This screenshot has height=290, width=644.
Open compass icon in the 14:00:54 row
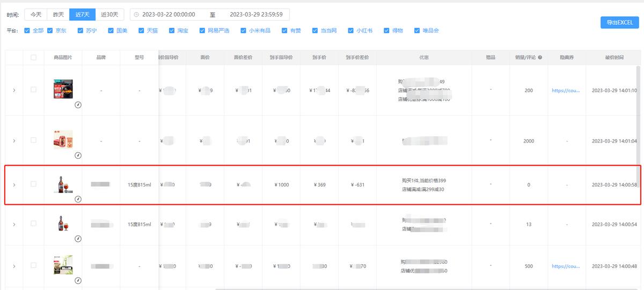coord(78,239)
